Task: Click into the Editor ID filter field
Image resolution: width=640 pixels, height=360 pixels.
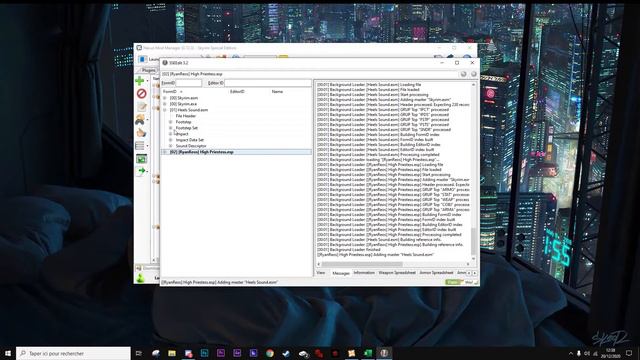Action: [268, 83]
